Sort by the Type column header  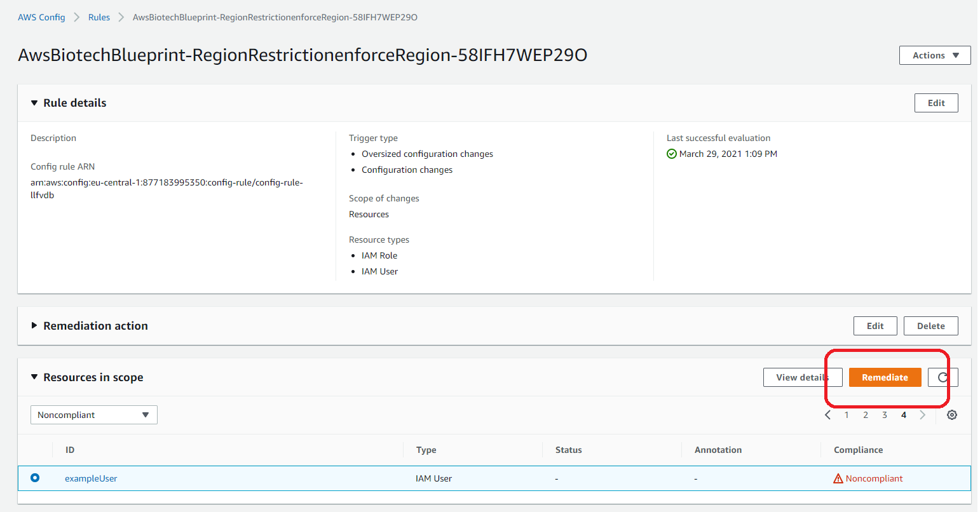(426, 450)
